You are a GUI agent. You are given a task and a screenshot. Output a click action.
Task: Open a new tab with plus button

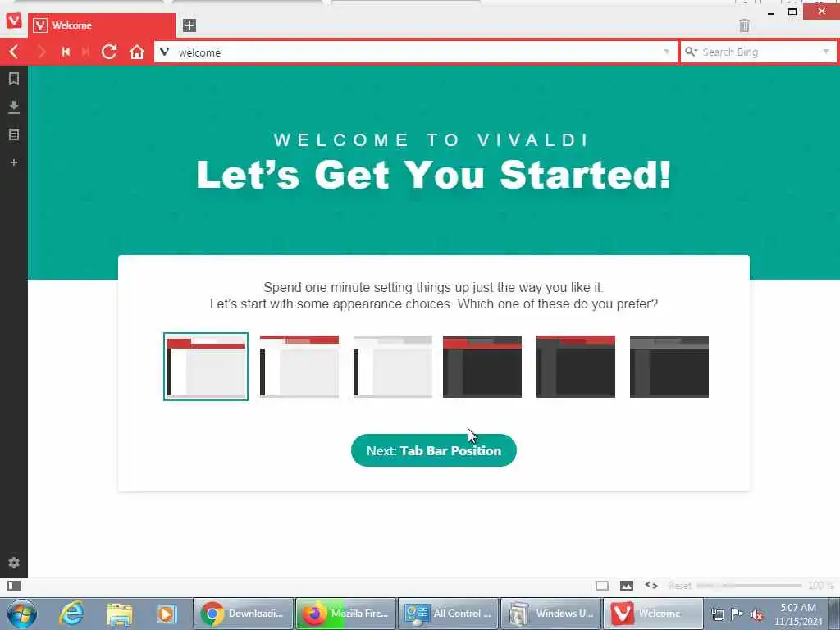(189, 25)
